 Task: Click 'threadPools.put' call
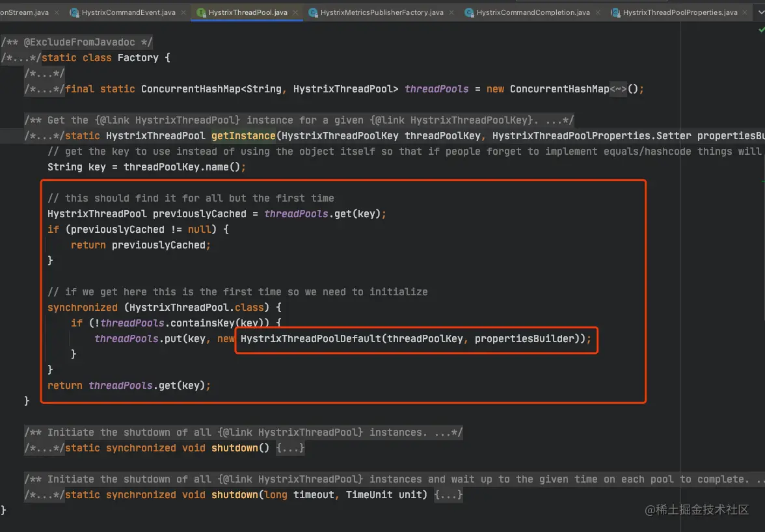point(138,338)
